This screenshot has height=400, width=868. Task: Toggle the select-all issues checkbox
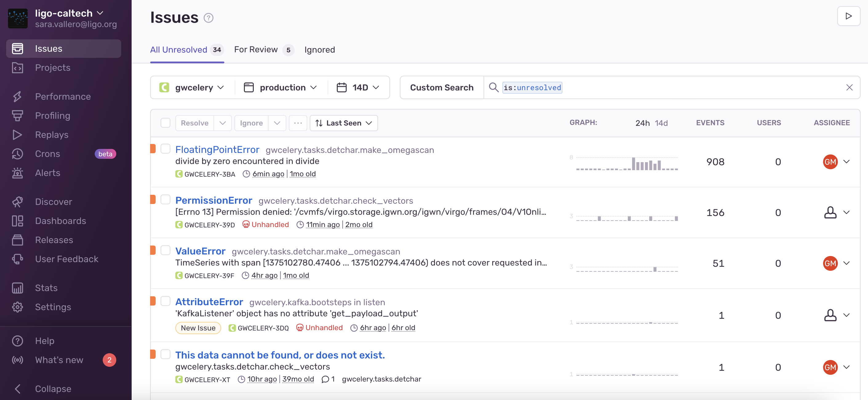pyautogui.click(x=165, y=123)
